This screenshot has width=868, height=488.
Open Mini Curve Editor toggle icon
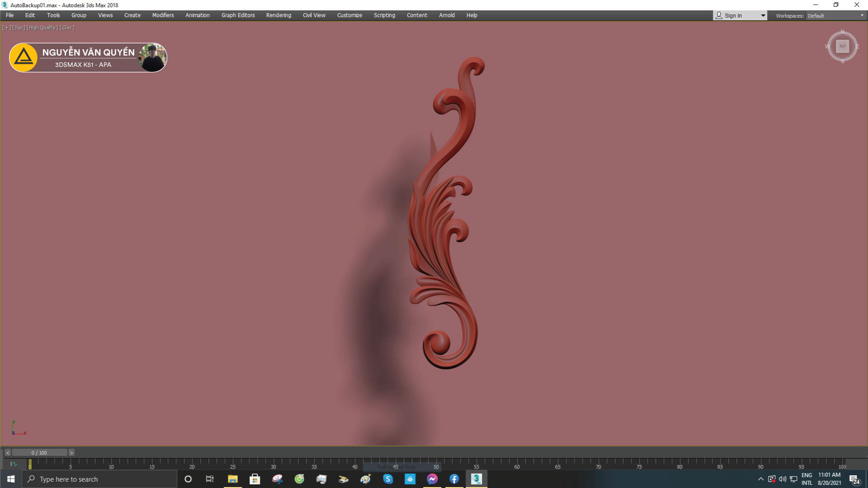click(x=13, y=464)
